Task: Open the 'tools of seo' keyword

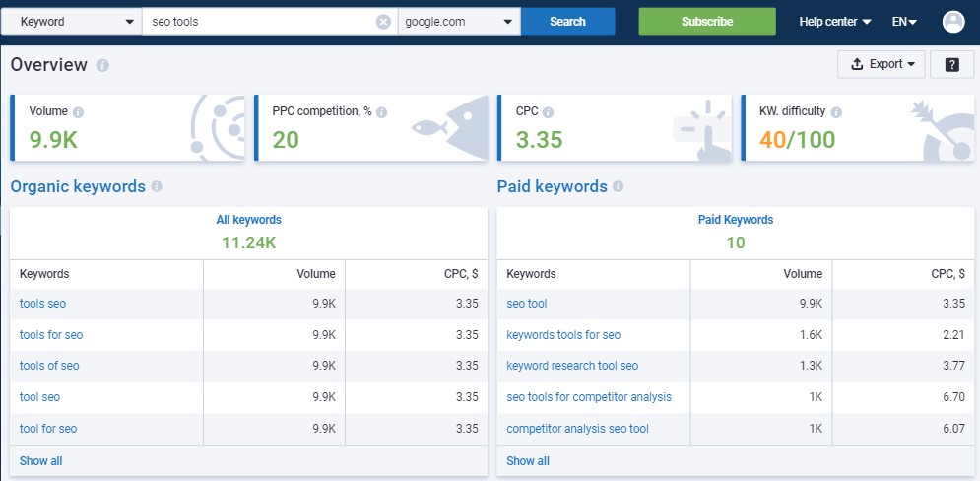Action: [49, 366]
